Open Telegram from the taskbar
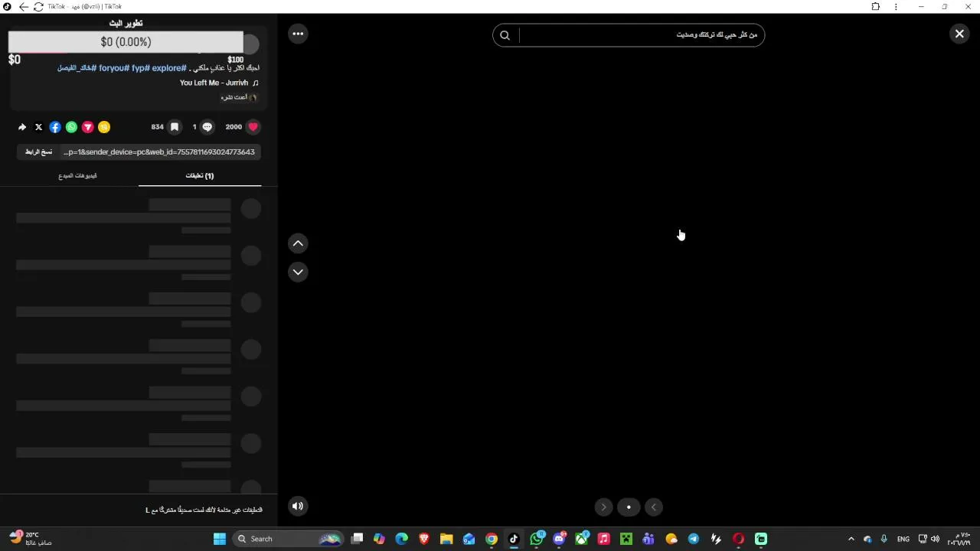Image resolution: width=980 pixels, height=551 pixels. (x=694, y=539)
